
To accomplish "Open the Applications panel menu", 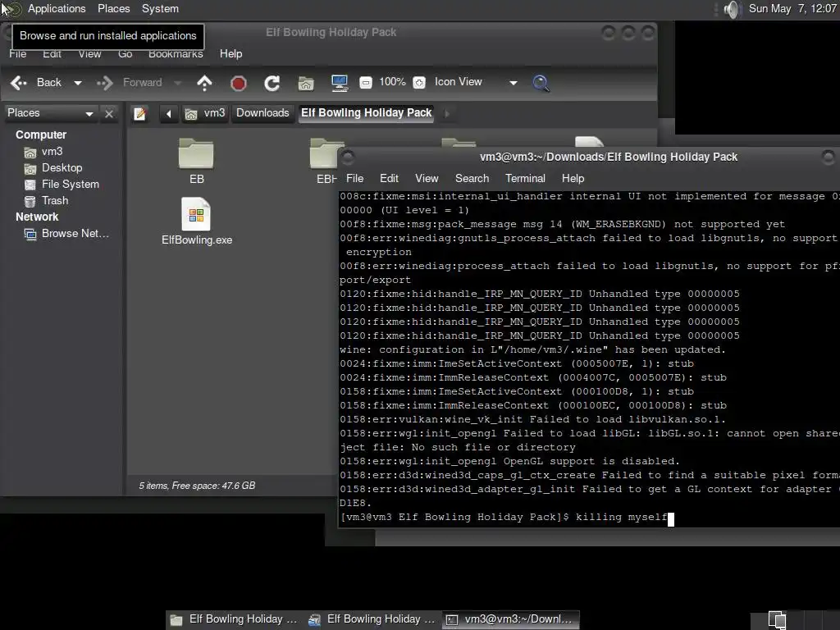I will (57, 8).
